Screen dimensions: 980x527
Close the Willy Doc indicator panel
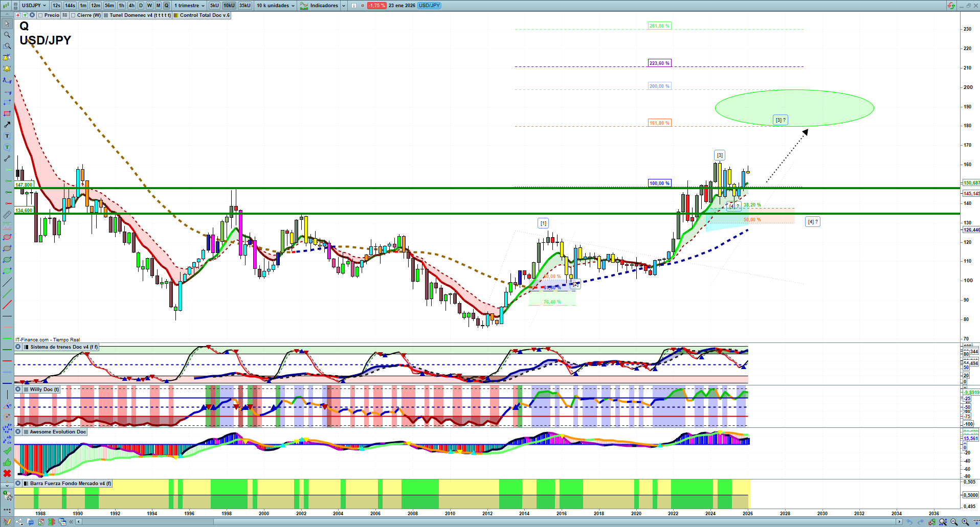tap(18, 389)
